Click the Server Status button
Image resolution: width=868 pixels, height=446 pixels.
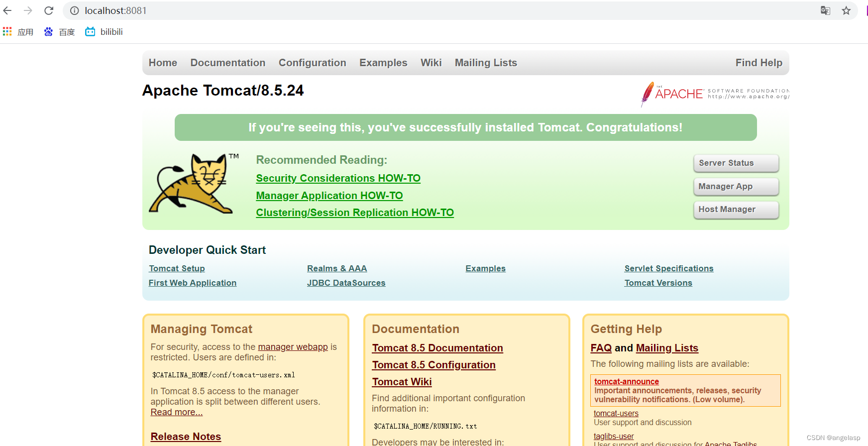coord(736,163)
